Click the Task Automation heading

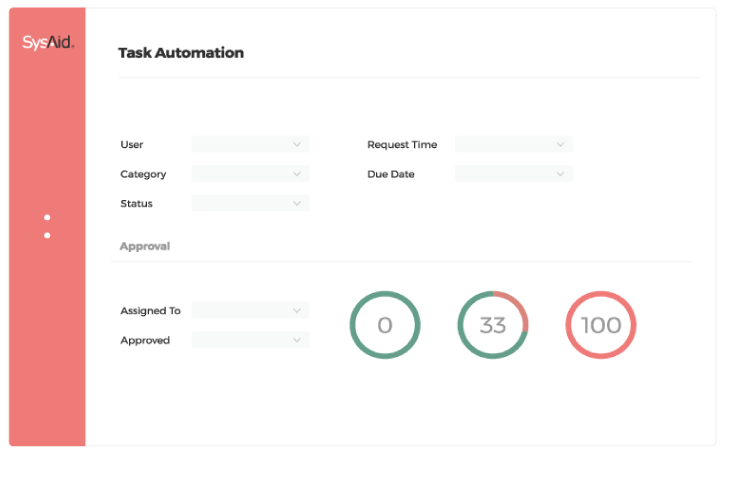coord(181,53)
